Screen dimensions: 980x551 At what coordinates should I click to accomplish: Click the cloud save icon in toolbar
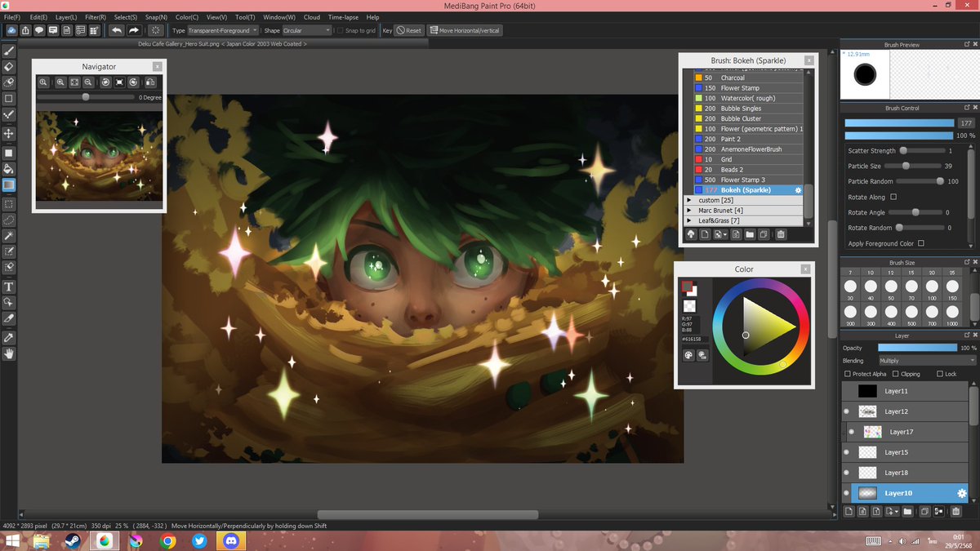pos(11,30)
